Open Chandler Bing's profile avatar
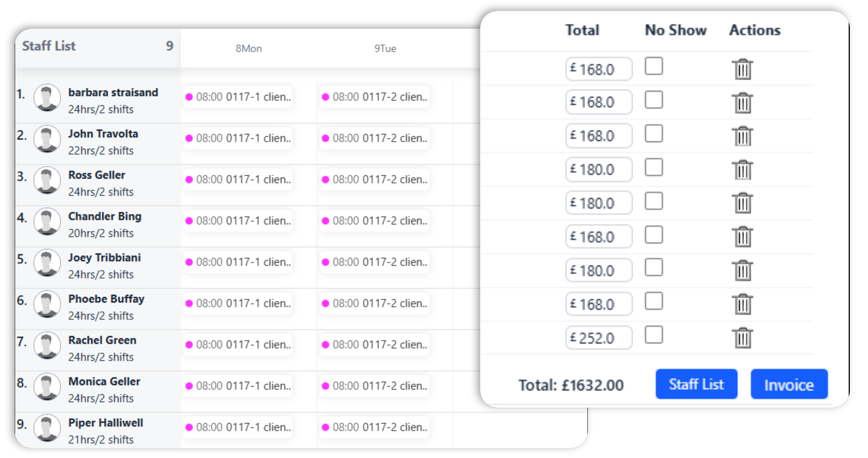This screenshot has height=458, width=868. tap(47, 221)
